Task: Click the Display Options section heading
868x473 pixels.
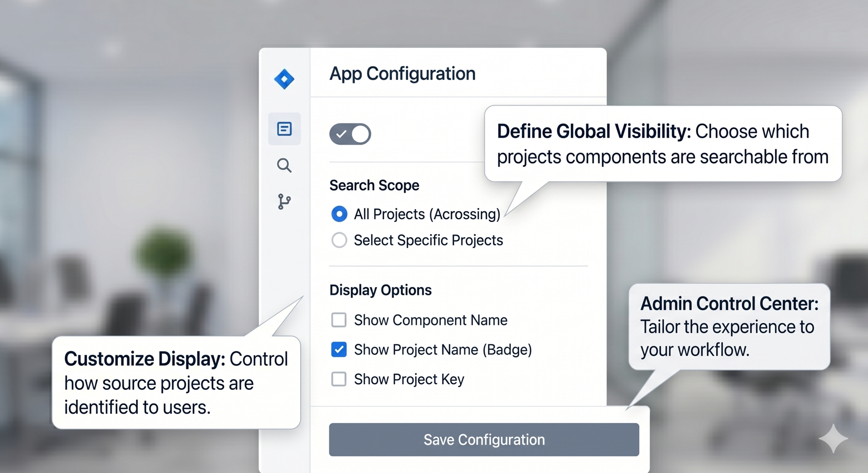Action: [380, 290]
